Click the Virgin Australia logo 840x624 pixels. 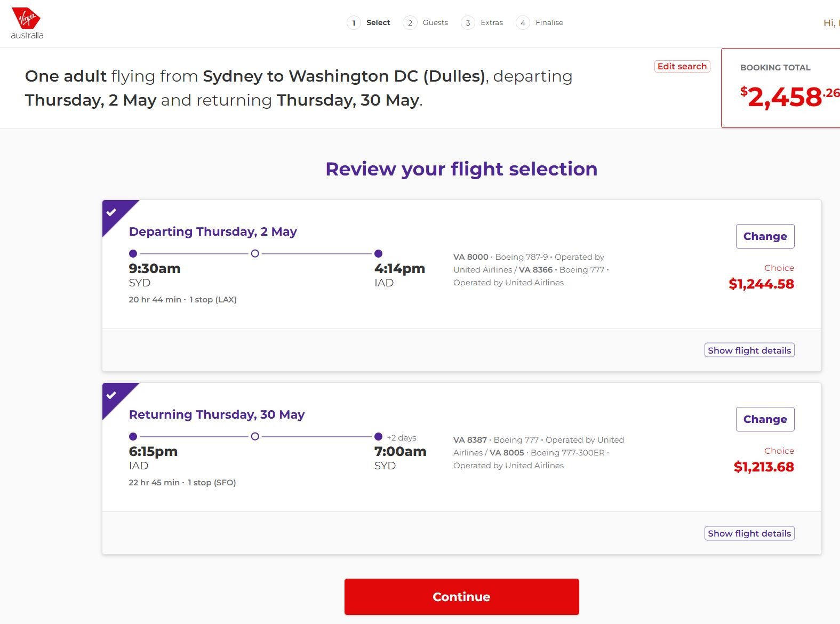[x=27, y=23]
